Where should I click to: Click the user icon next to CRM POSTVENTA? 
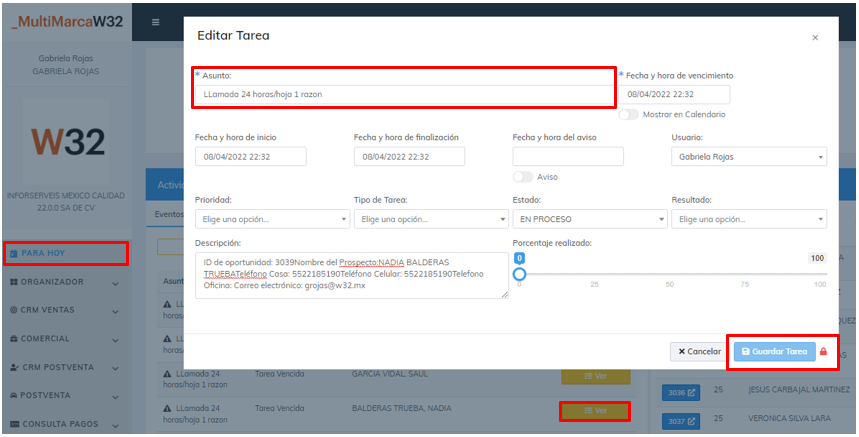15,367
